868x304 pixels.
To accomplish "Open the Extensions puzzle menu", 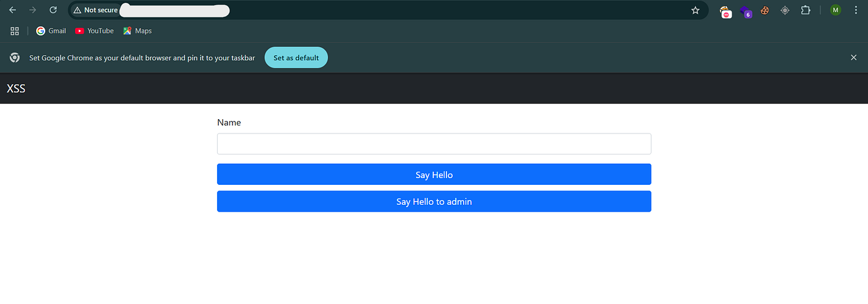I will point(805,10).
